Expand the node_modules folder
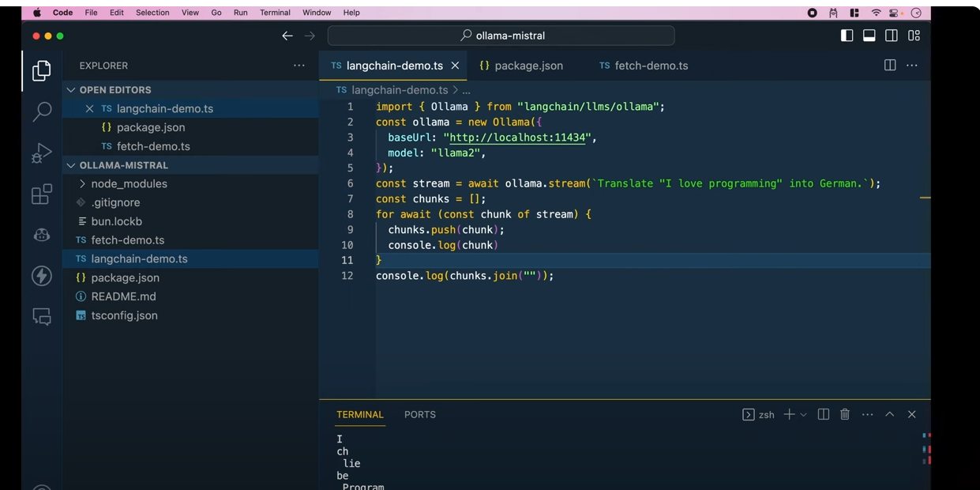Screen dimensions: 980x490 [190, 183]
